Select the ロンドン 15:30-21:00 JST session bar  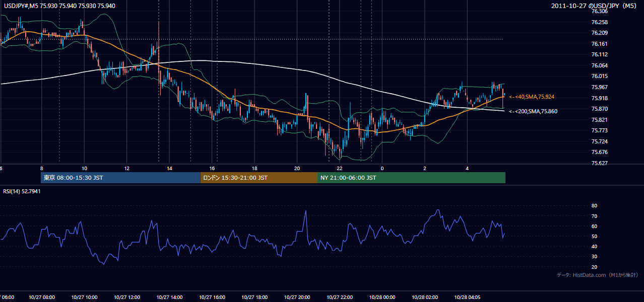(259, 178)
